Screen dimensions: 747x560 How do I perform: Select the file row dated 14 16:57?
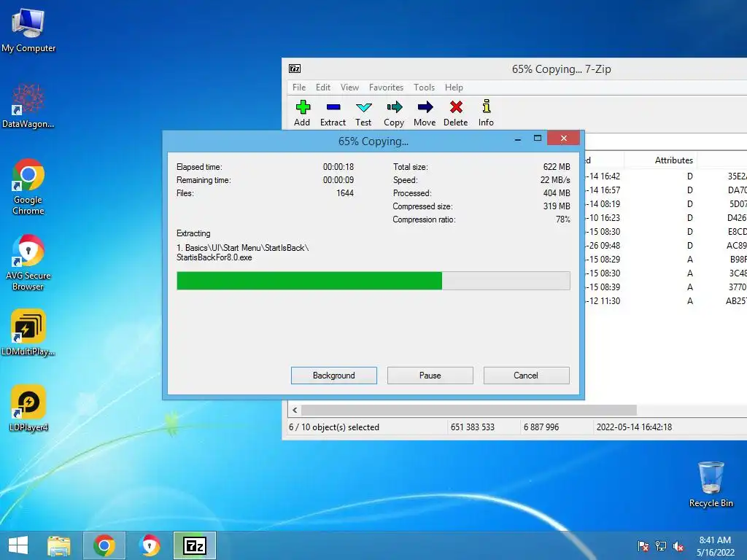(666, 190)
